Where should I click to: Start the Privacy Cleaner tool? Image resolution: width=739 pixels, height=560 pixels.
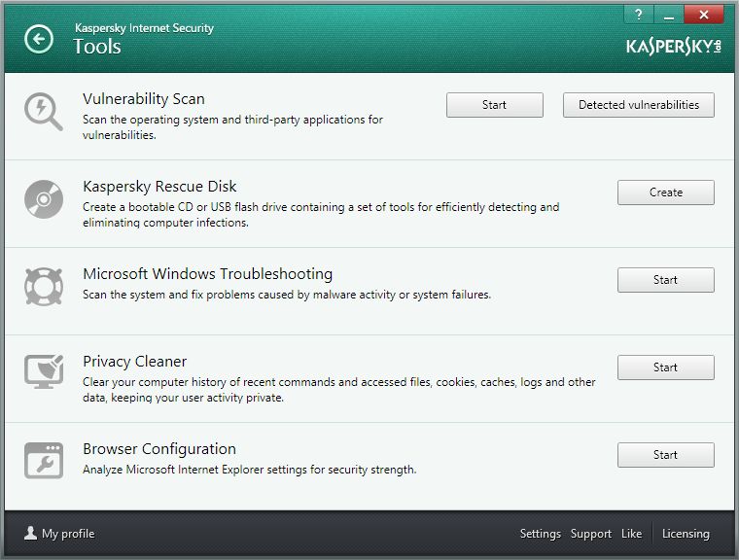pyautogui.click(x=666, y=367)
